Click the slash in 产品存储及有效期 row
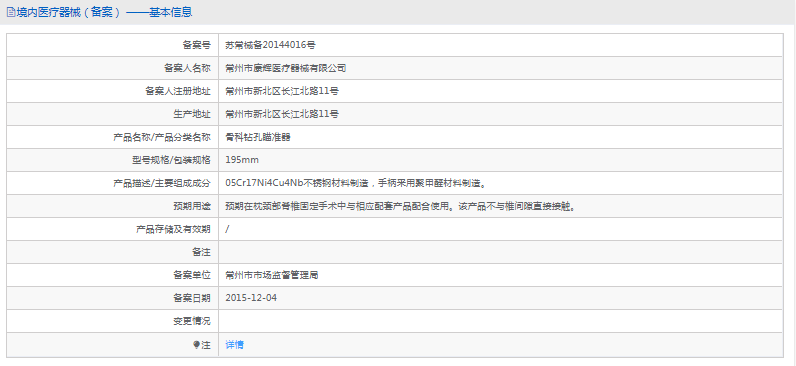The height and width of the screenshot is (366, 796). click(227, 229)
